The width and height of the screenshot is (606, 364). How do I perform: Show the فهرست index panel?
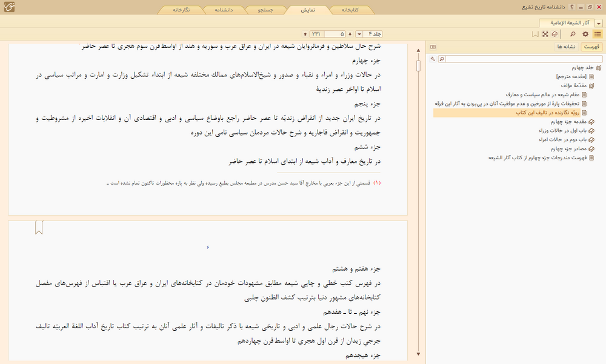pos(591,47)
